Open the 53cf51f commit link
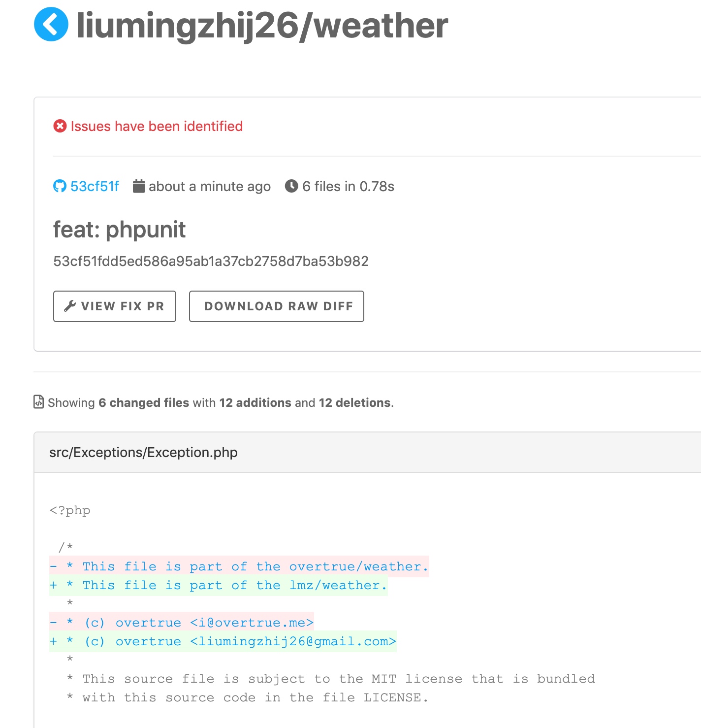701x728 pixels. coord(94,186)
